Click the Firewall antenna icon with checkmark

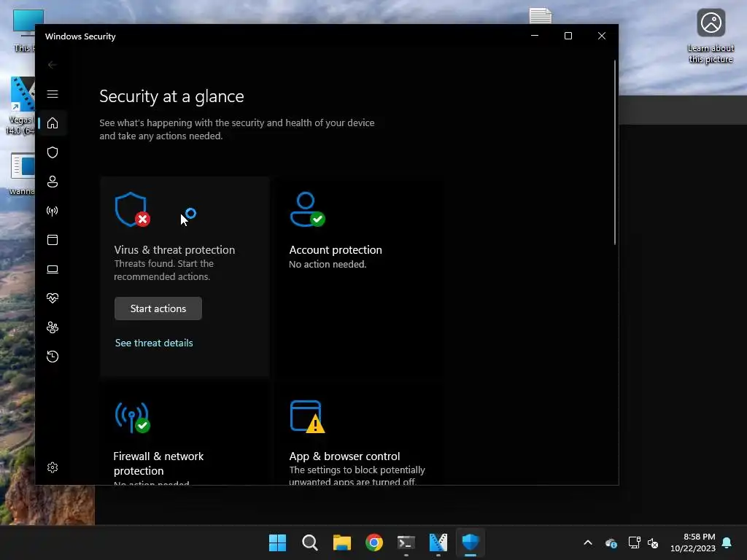pos(133,418)
